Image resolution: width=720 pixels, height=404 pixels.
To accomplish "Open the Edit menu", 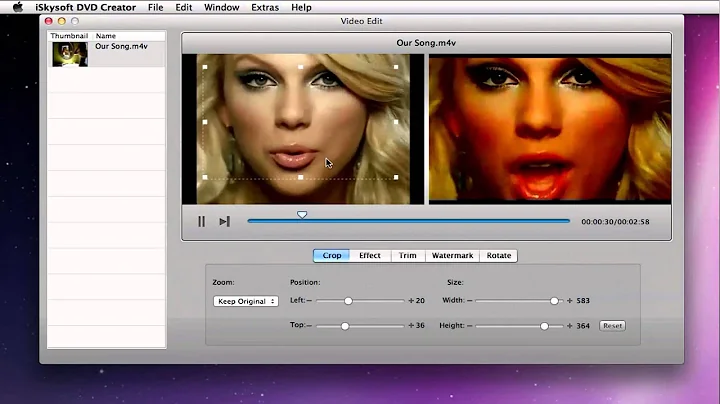I will (184, 7).
